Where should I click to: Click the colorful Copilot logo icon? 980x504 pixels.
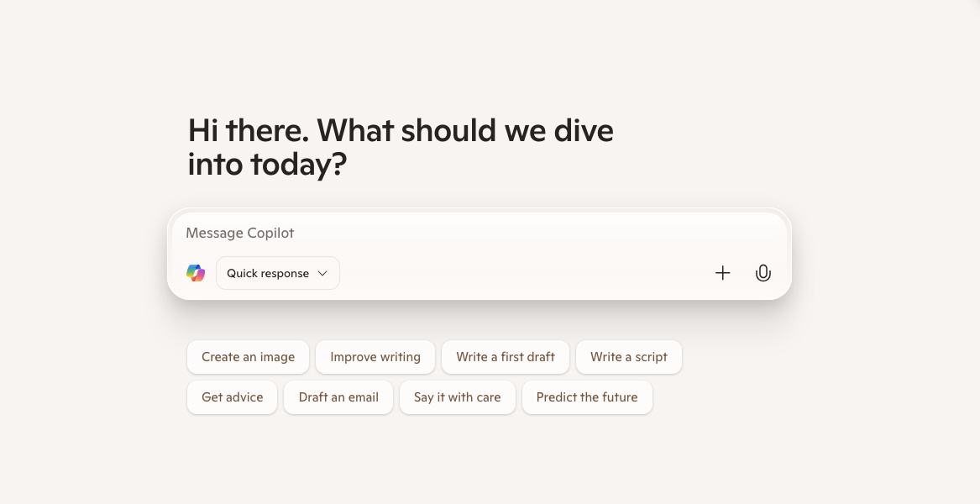coord(196,273)
